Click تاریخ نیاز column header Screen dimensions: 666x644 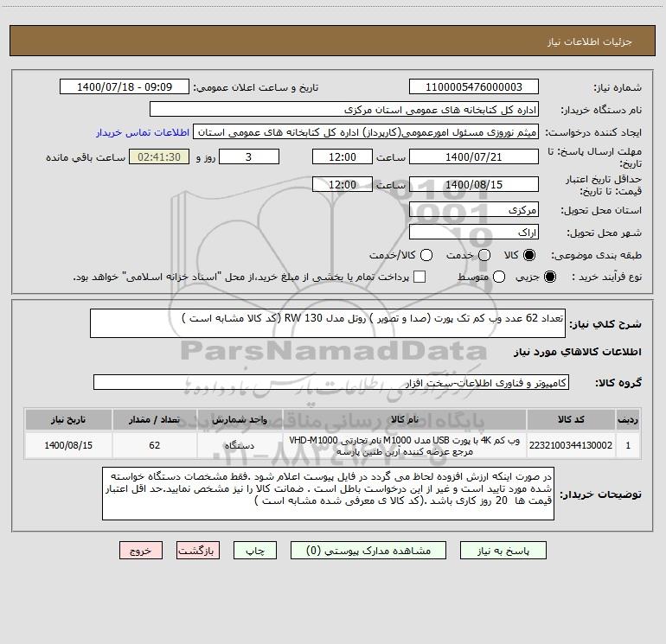68,419
